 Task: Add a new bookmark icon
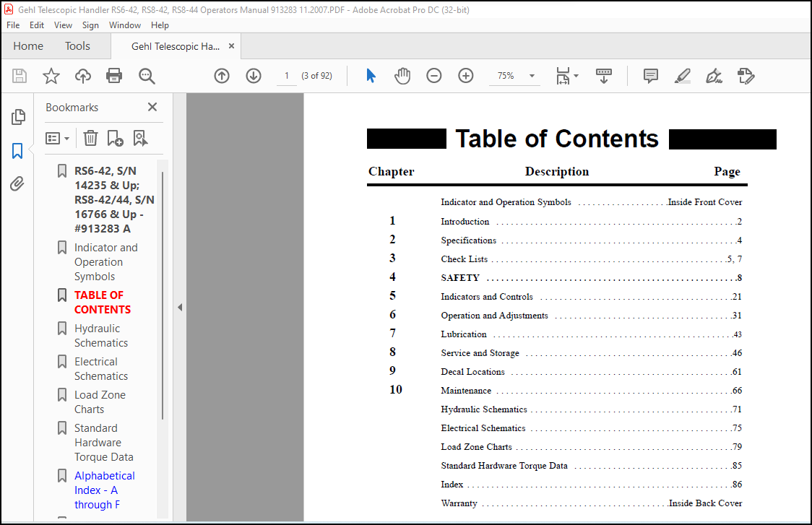coord(115,138)
